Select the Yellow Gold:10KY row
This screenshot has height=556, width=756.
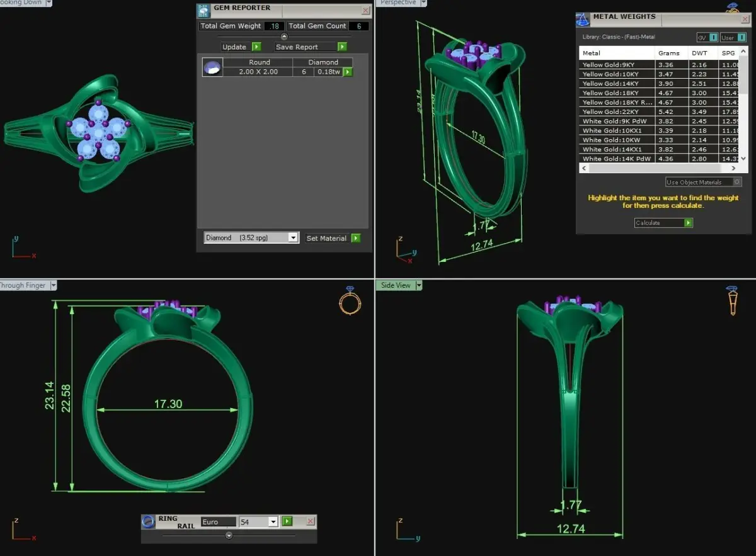(659, 74)
